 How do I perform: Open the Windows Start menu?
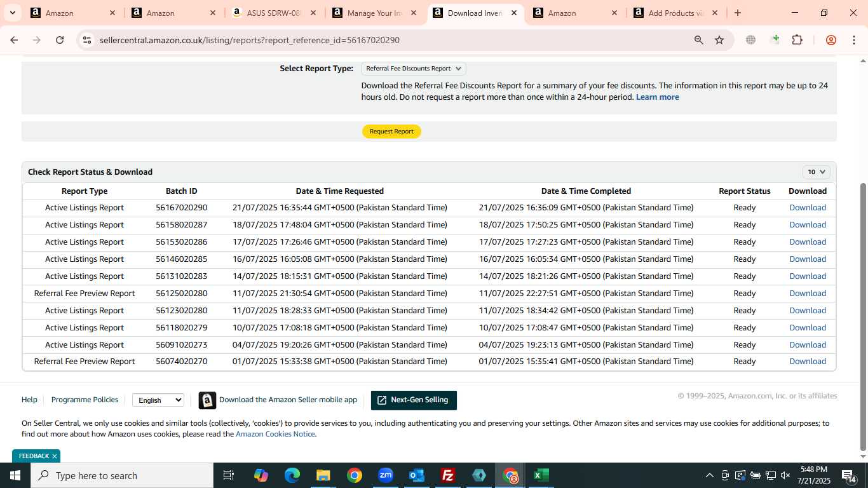coord(15,475)
